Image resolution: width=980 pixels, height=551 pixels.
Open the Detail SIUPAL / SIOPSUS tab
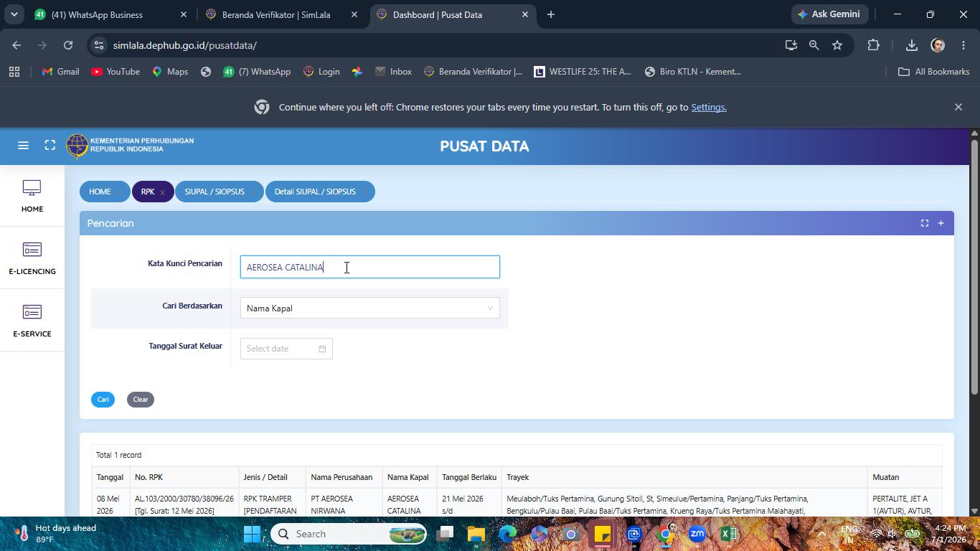(x=315, y=192)
